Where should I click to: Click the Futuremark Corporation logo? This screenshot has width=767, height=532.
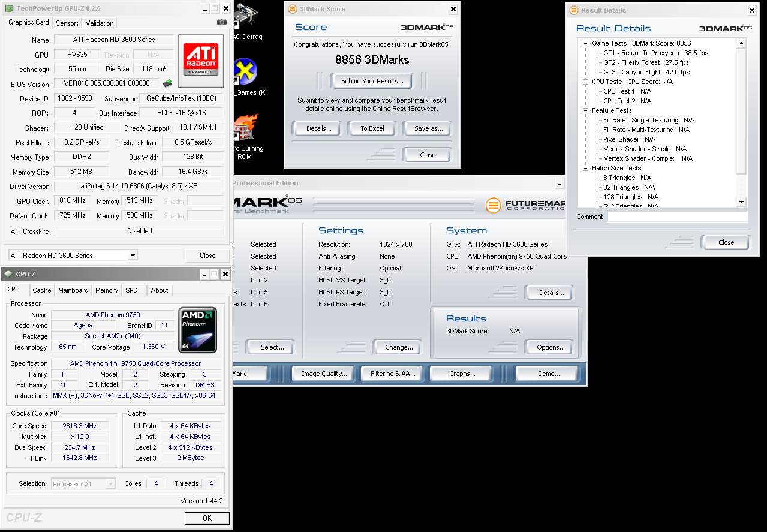[525, 205]
